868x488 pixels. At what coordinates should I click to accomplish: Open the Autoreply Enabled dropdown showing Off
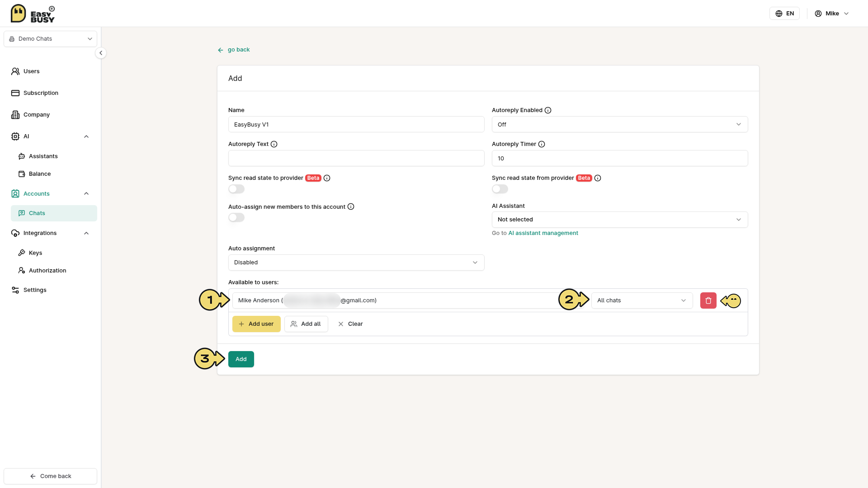(x=620, y=124)
